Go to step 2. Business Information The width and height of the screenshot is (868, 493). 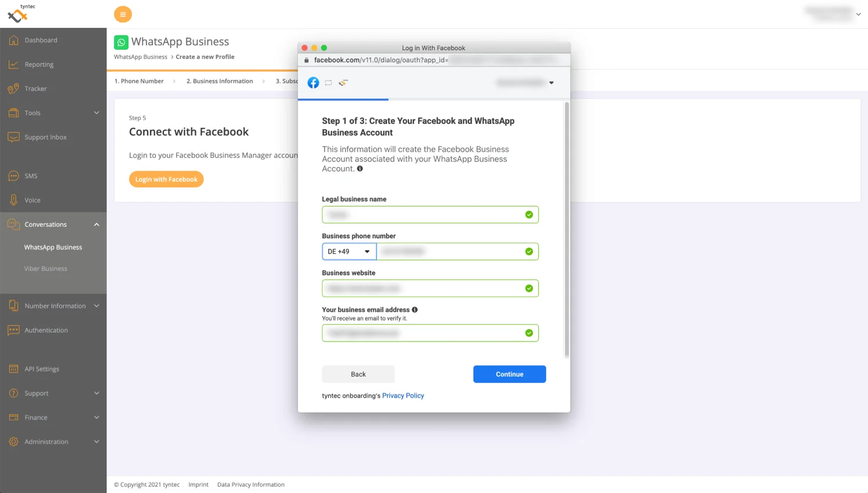[219, 82]
